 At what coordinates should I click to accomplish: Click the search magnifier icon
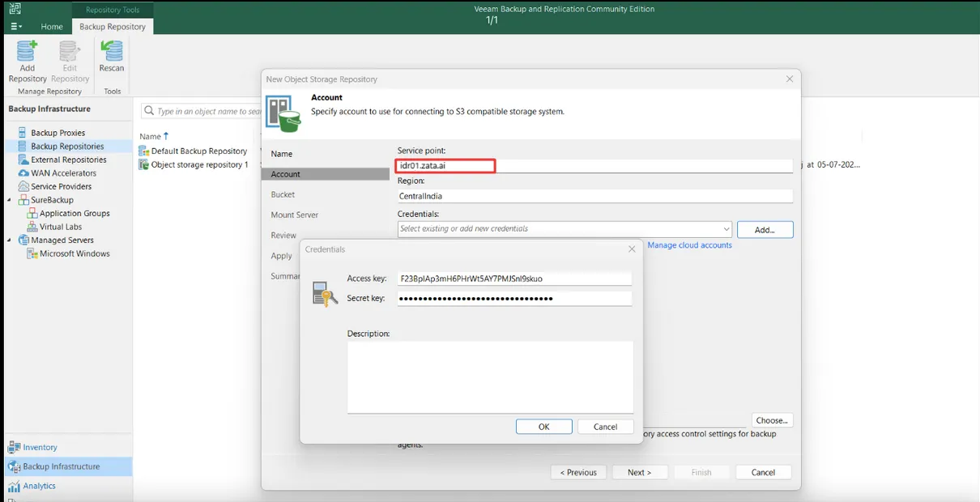click(x=149, y=111)
